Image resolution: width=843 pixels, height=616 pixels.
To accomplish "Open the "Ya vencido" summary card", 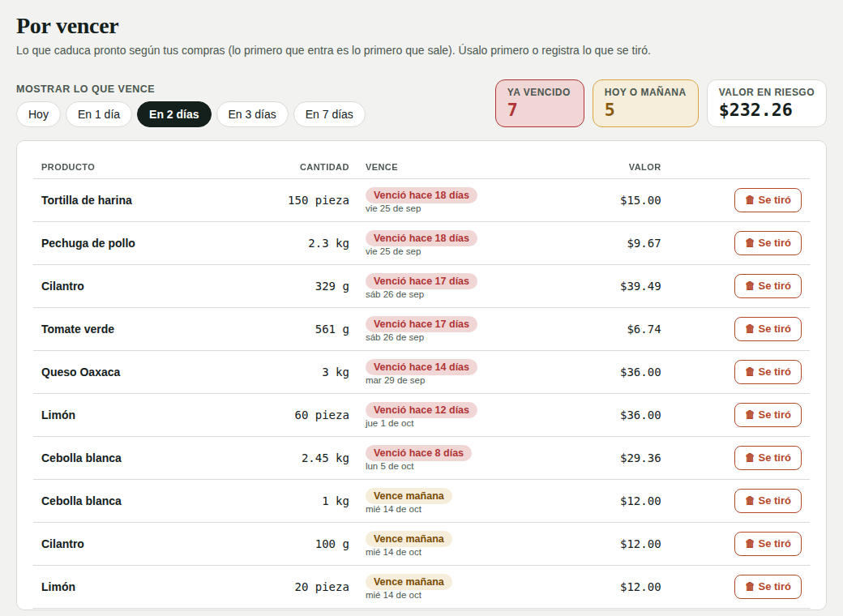I will (x=540, y=103).
